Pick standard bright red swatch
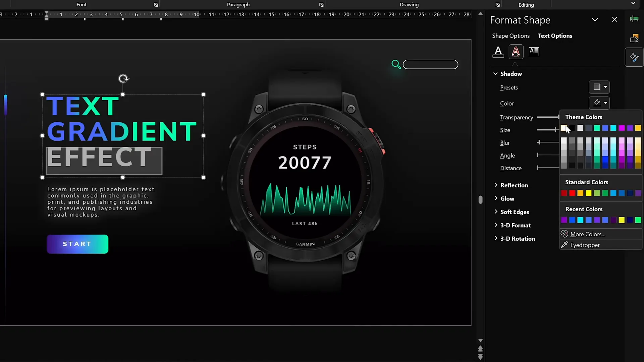Viewport: 644px width, 362px height. 572,193
